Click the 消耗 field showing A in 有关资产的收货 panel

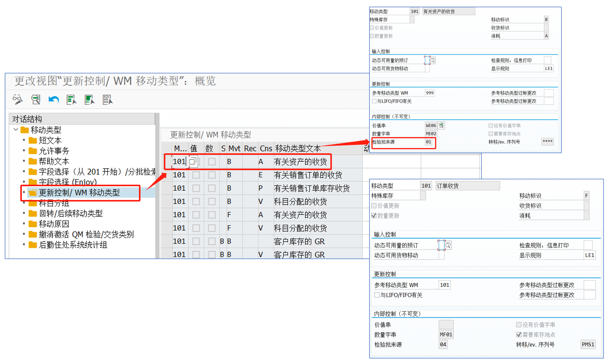click(546, 36)
